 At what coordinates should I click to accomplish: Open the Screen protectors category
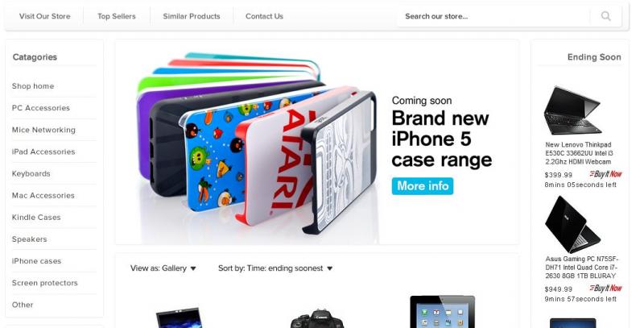(45, 283)
